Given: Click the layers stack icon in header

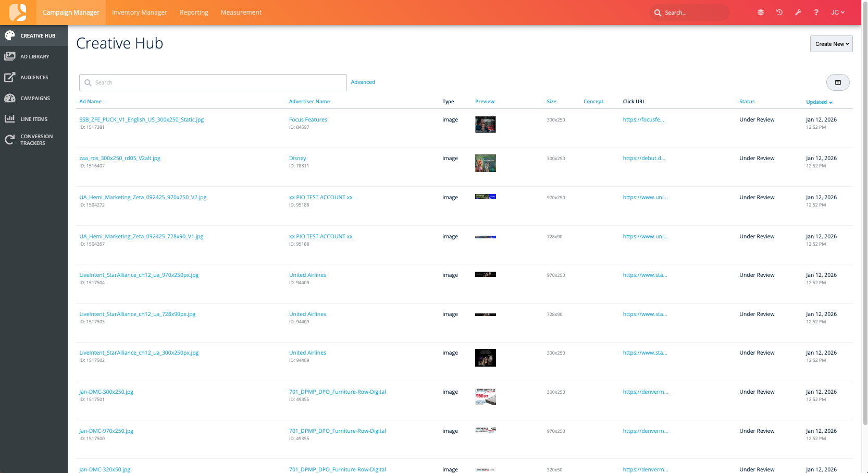Looking at the screenshot, I should (761, 13).
